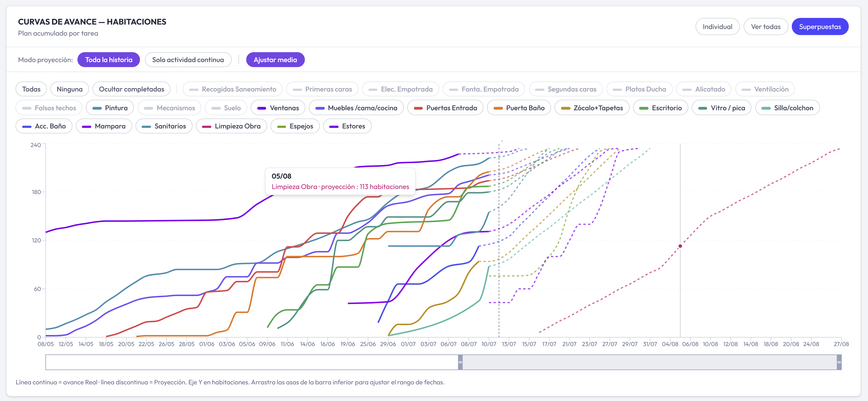The width and height of the screenshot is (868, 401).
Task: Enable the Suelo series
Action: click(226, 108)
